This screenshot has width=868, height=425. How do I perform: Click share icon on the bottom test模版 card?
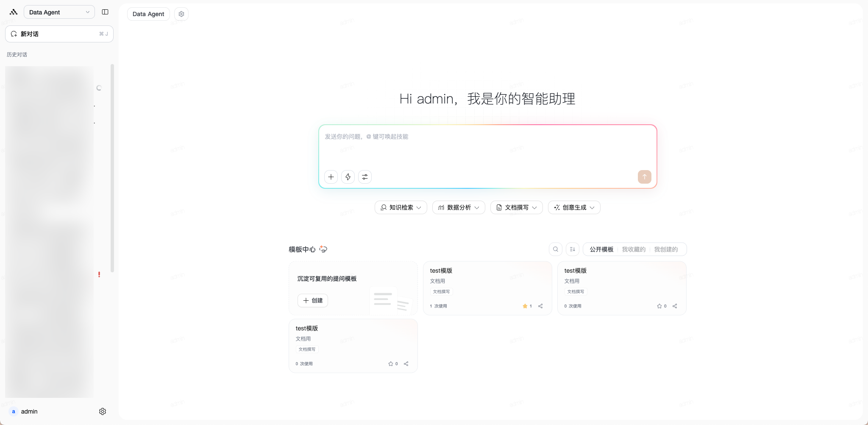point(406,363)
